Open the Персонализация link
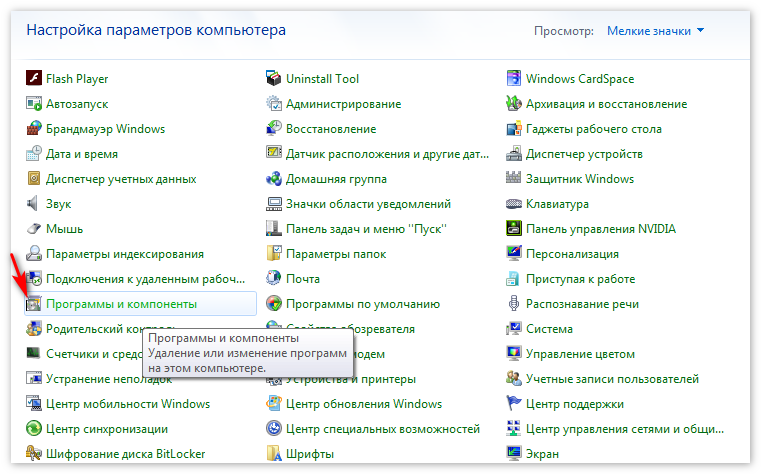The width and height of the screenshot is (761, 474). point(573,254)
